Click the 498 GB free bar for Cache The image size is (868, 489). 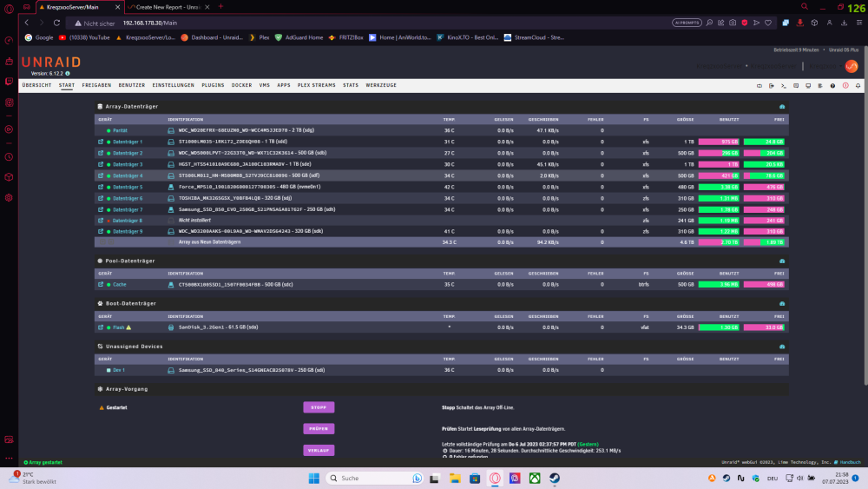pos(764,285)
